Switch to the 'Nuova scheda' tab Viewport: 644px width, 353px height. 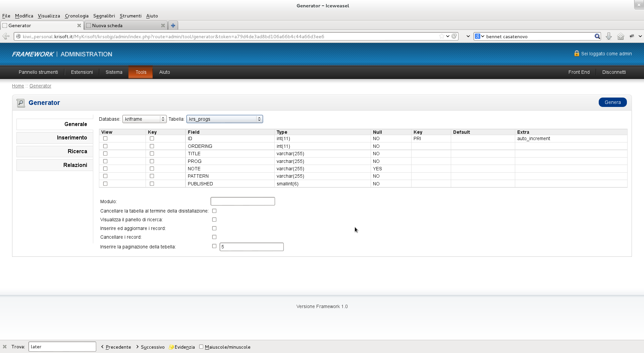107,25
